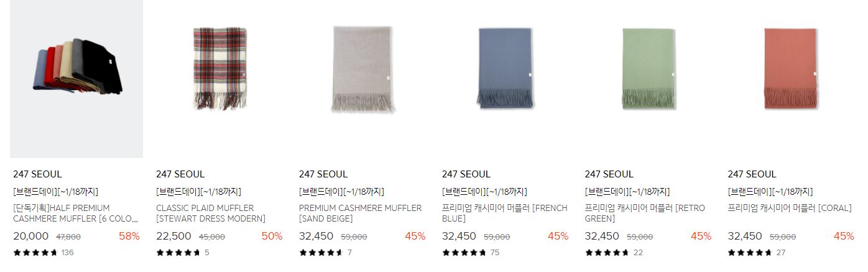The height and width of the screenshot is (272, 868).
Task: Open the Sand Beige muffler product image
Action: (362, 79)
